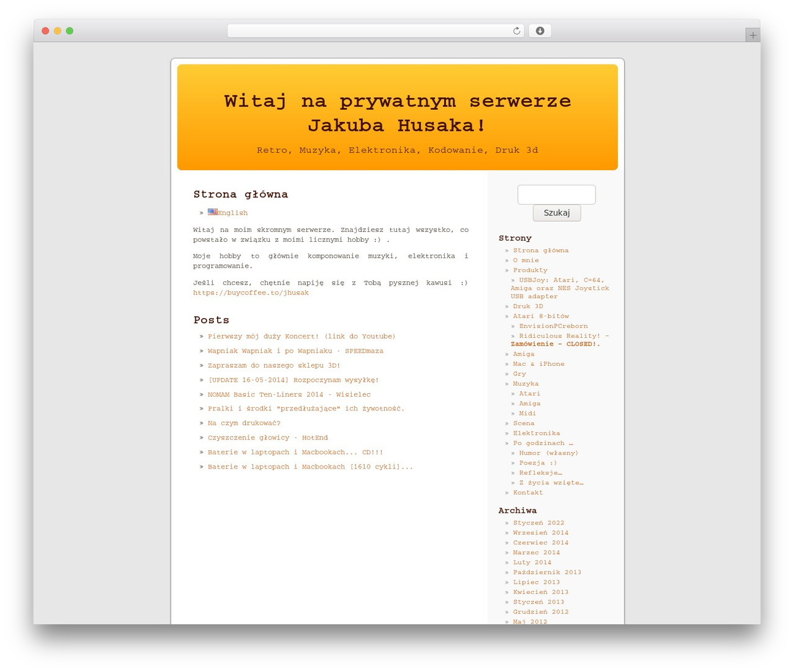The width and height of the screenshot is (794, 672).
Task: Open the 'Muzyka' page
Action: pos(525,384)
